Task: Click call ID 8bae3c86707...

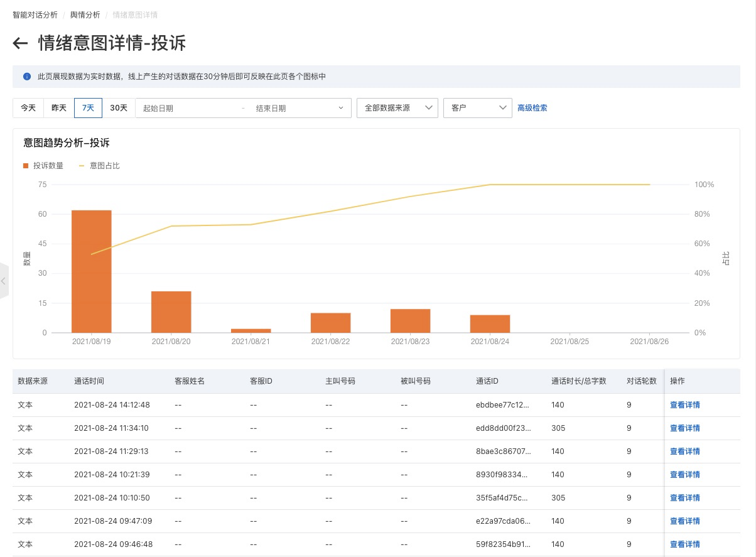Action: pos(504,452)
